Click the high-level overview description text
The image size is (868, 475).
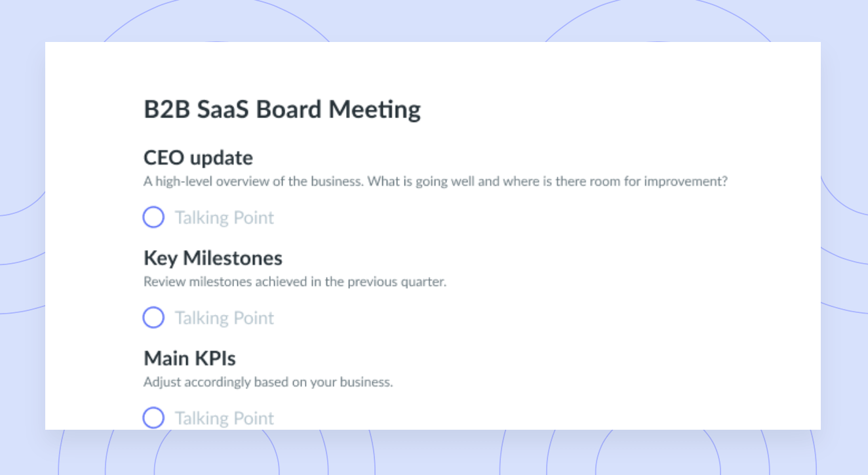point(435,182)
